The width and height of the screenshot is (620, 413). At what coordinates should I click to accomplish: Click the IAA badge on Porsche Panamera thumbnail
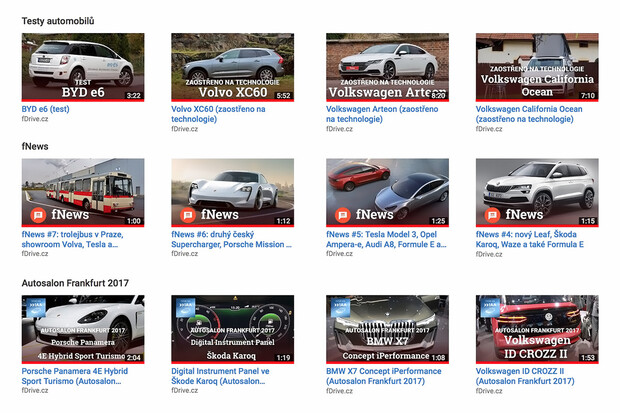coord(36,308)
